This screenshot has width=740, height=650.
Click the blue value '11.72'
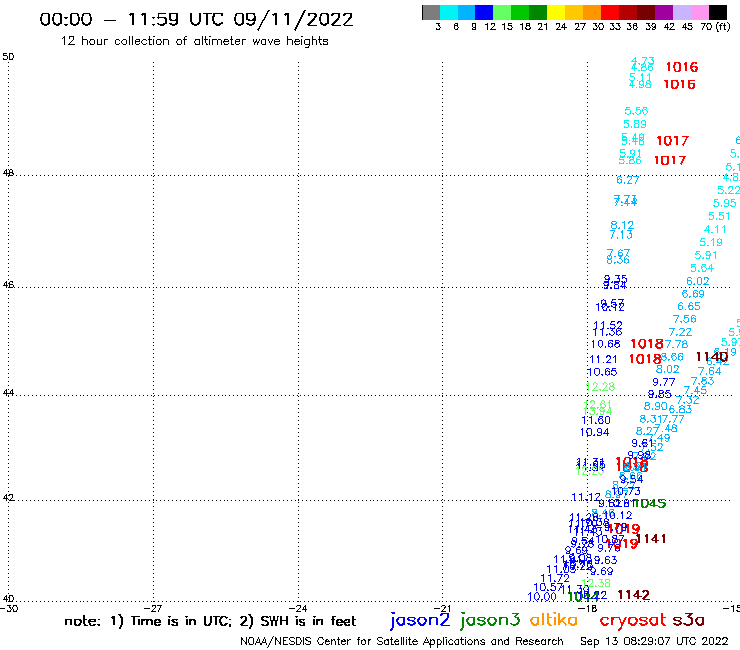555,578
